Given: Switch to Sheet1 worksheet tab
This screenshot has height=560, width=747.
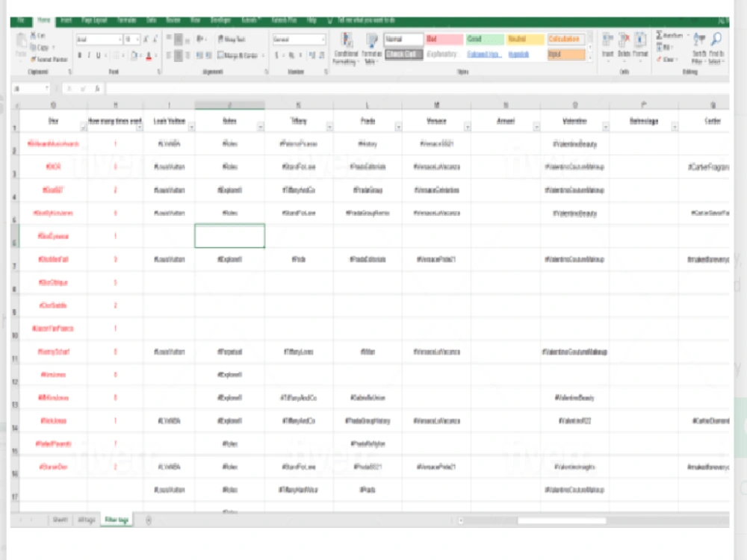Looking at the screenshot, I should 61,520.
